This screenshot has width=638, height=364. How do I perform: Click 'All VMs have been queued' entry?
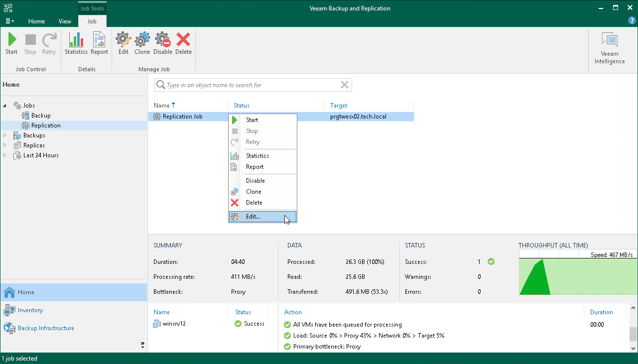(x=347, y=325)
